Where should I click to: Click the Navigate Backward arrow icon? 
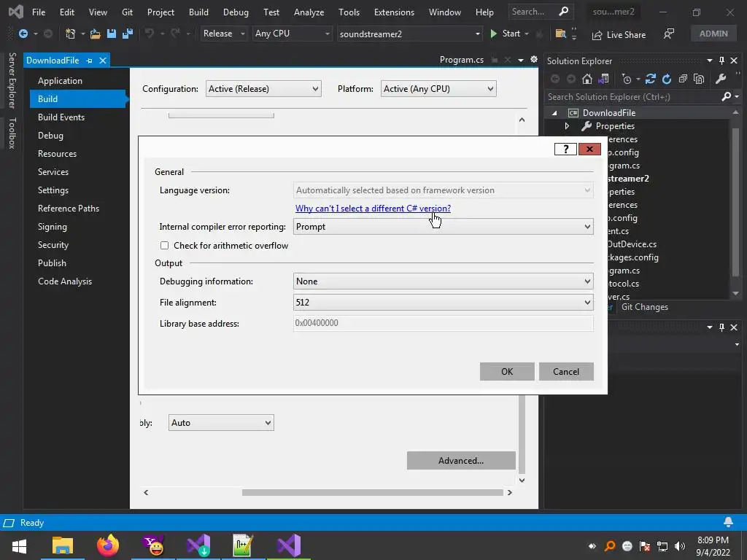tap(23, 34)
